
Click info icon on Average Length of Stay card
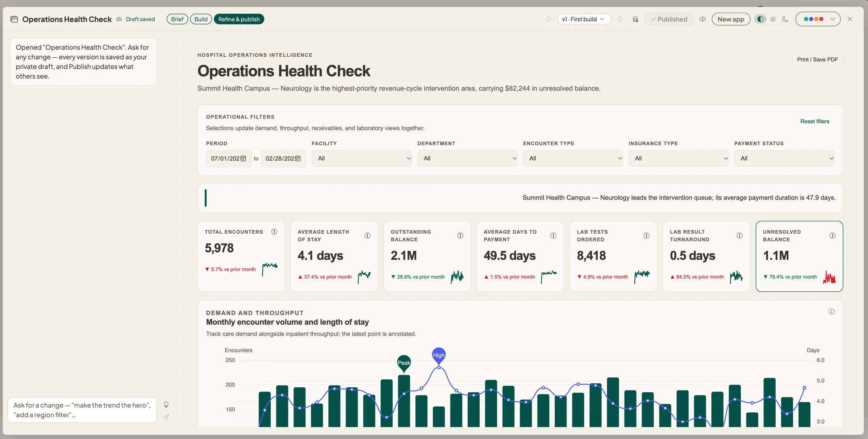(367, 236)
